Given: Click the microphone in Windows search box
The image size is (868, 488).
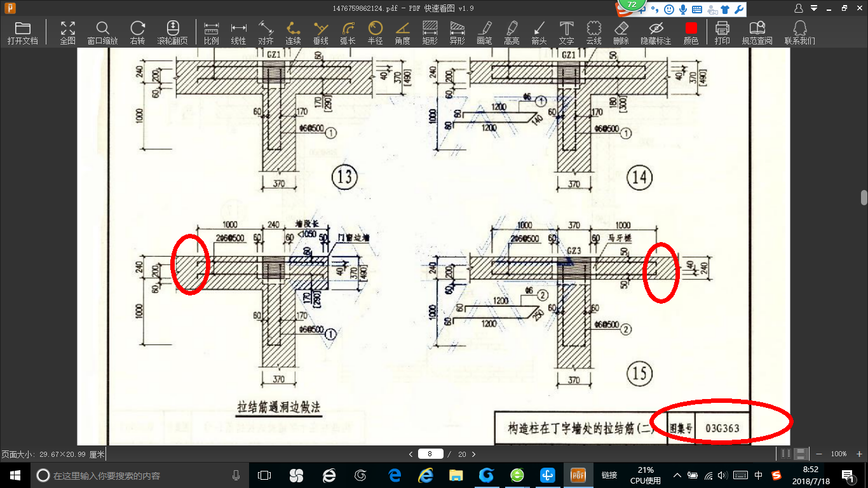Looking at the screenshot, I should point(236,475).
